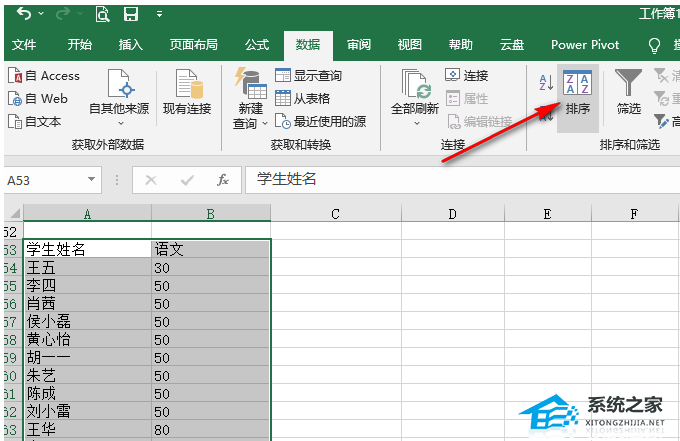The height and width of the screenshot is (441, 680).
Task: Switch to the Power Pivot tab
Action: [x=585, y=45]
